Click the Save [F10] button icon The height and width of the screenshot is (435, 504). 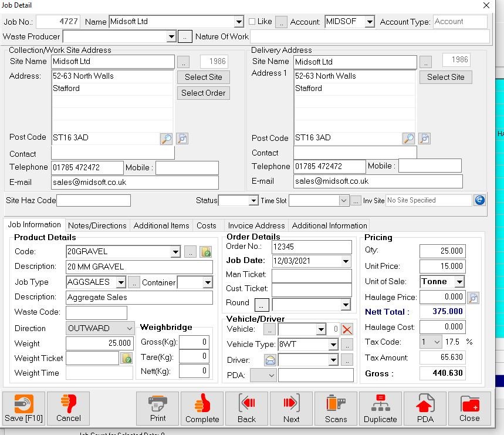pyautogui.click(x=24, y=404)
